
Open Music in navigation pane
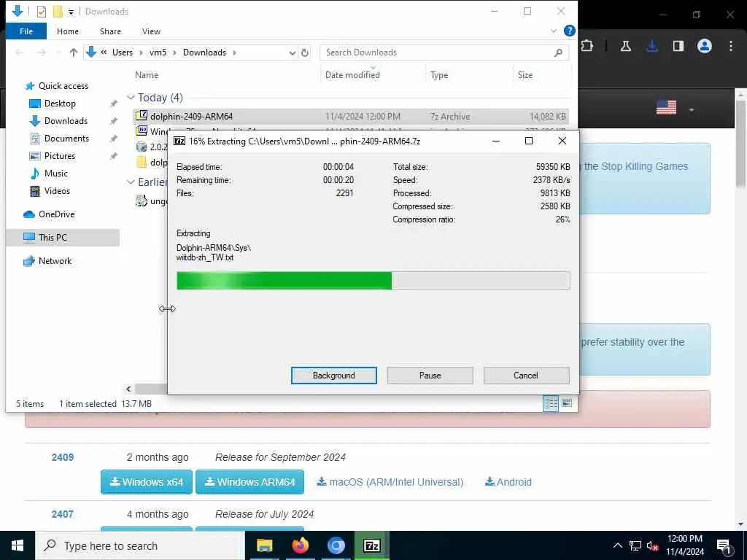coord(55,174)
